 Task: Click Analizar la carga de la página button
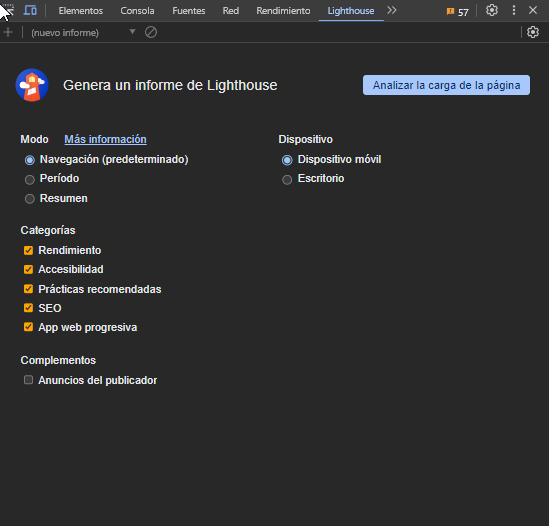coord(446,85)
